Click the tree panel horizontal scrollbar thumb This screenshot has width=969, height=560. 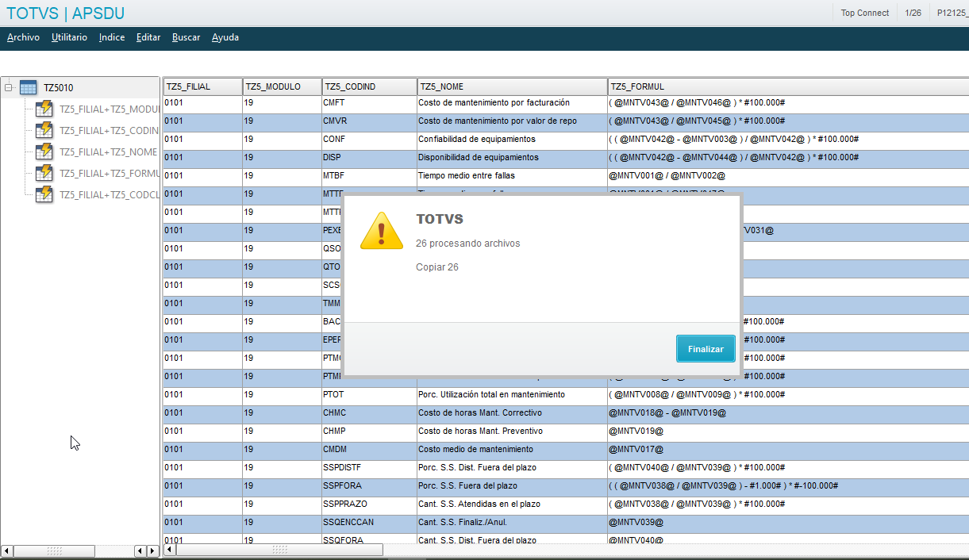coord(55,550)
